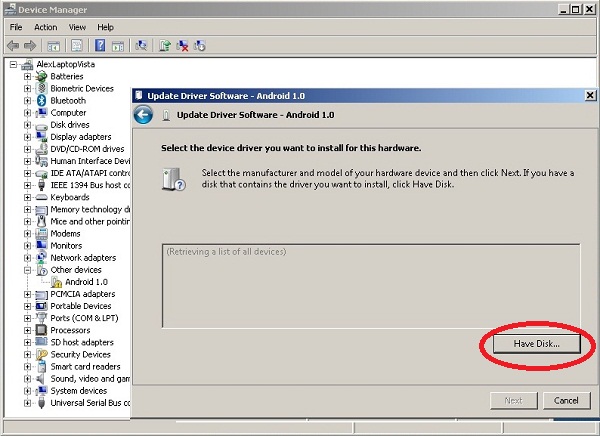Maximize the Device Manager window
The image size is (600, 436).
click(x=575, y=10)
